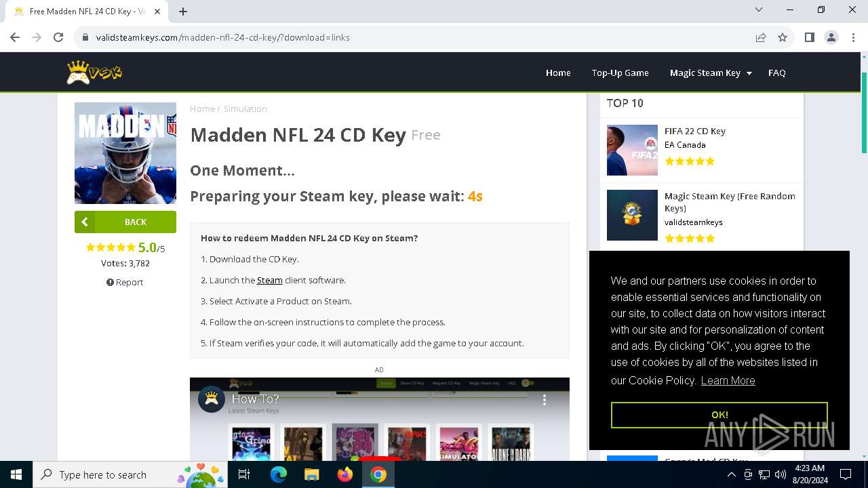Accept cookies with the OK! button
This screenshot has height=488, width=868.
click(719, 415)
